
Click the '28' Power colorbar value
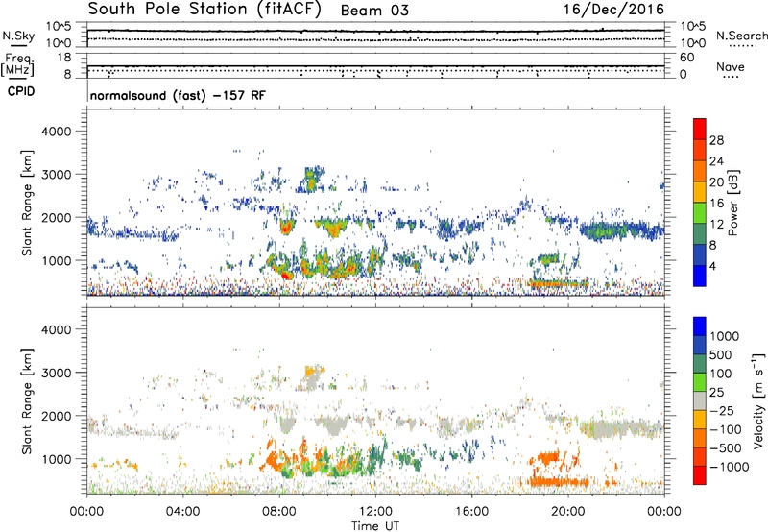[x=716, y=140]
